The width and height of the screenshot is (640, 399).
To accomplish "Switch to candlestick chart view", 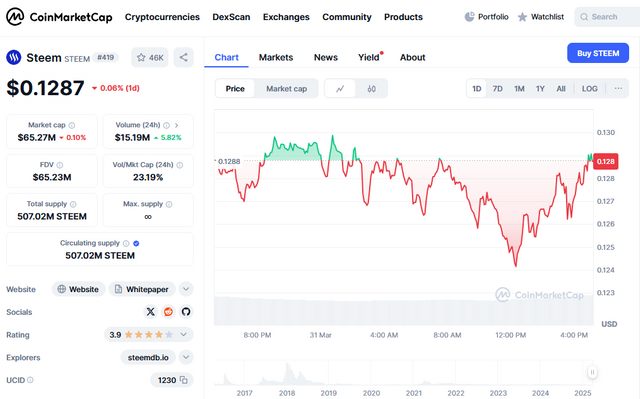I will [371, 89].
